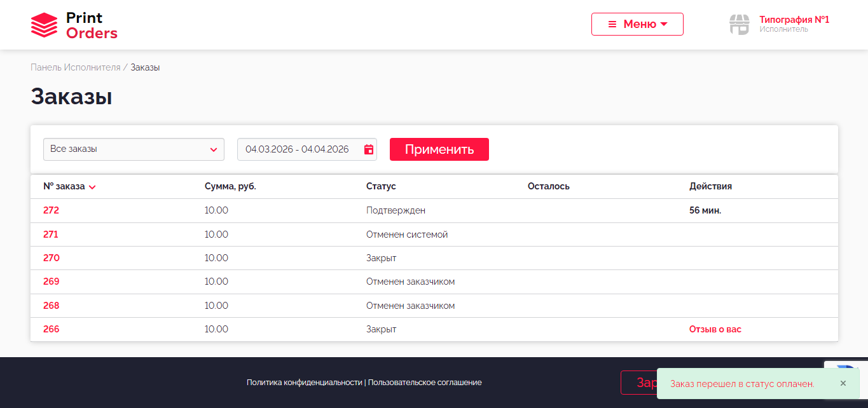Open order 272
This screenshot has height=408, width=868.
(x=51, y=210)
